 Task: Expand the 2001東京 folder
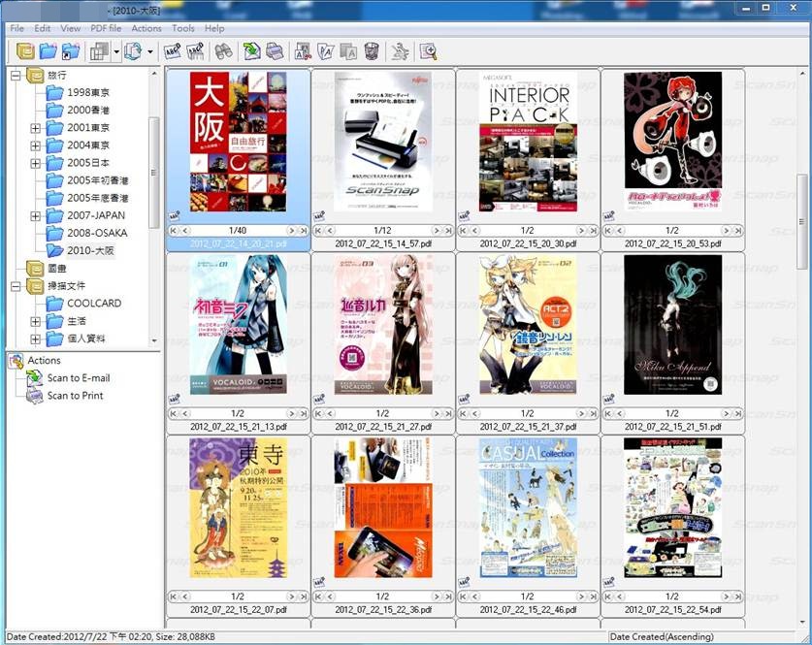[x=35, y=128]
